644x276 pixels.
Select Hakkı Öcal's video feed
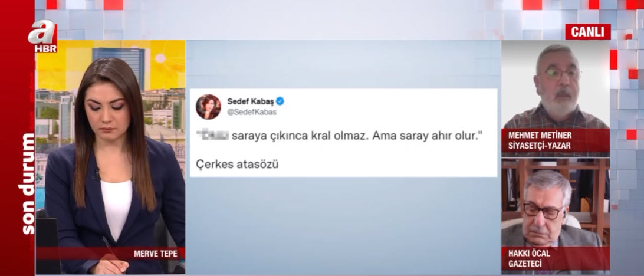(556, 216)
